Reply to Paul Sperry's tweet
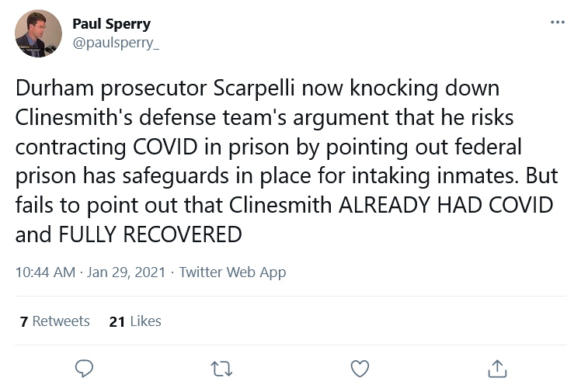This screenshot has width=581, height=392. [x=84, y=368]
